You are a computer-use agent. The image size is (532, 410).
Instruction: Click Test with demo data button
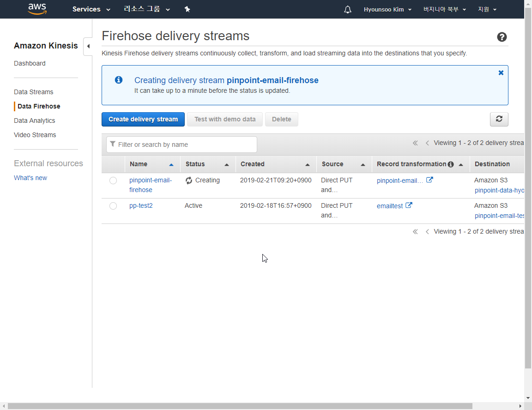click(x=225, y=120)
